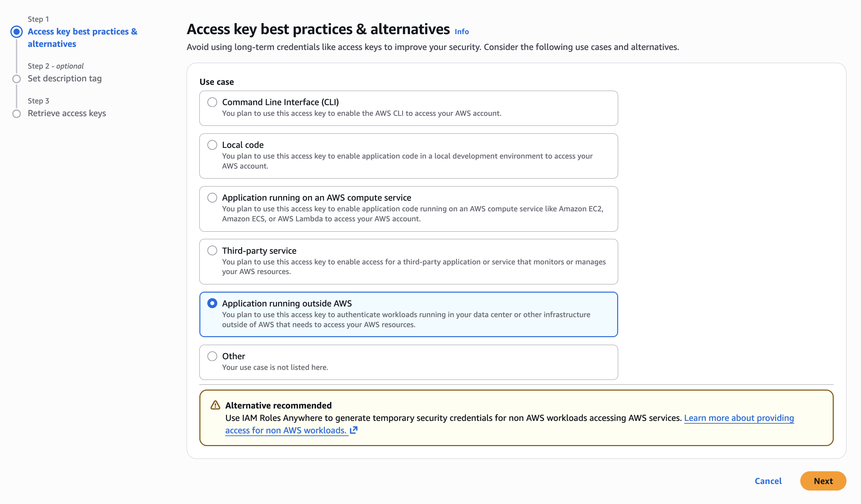Click the external link icon after workloads

click(354, 430)
